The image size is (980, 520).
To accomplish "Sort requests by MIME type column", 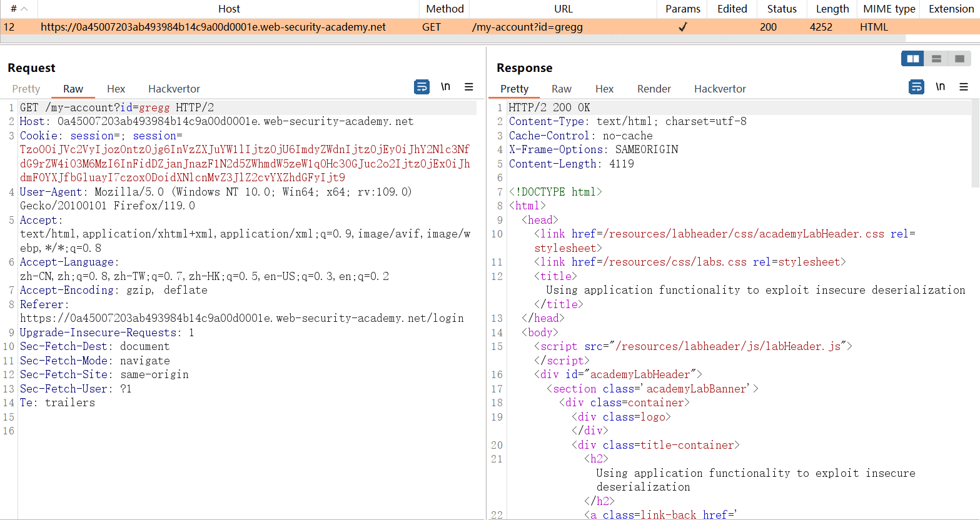I will pyautogui.click(x=889, y=9).
